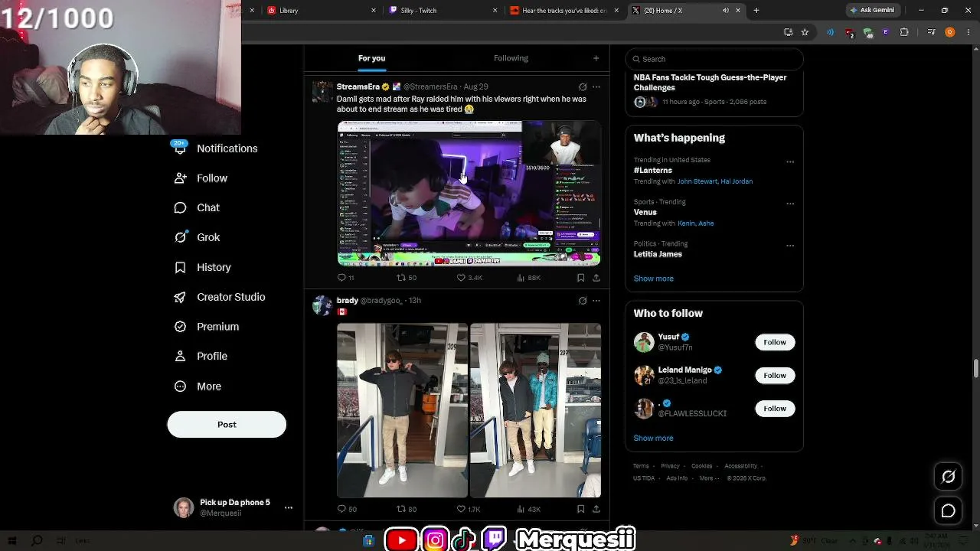Follow Yusuf
This screenshot has height=551, width=980.
pyautogui.click(x=775, y=342)
